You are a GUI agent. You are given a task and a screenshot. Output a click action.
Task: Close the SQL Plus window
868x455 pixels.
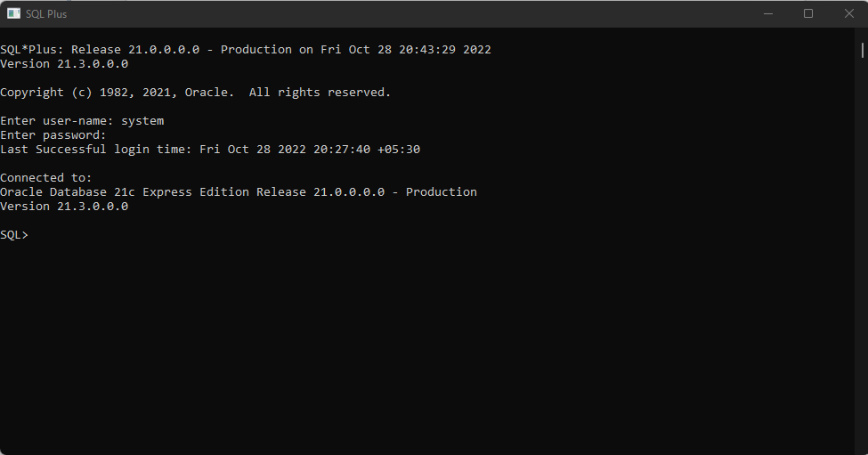coord(848,13)
